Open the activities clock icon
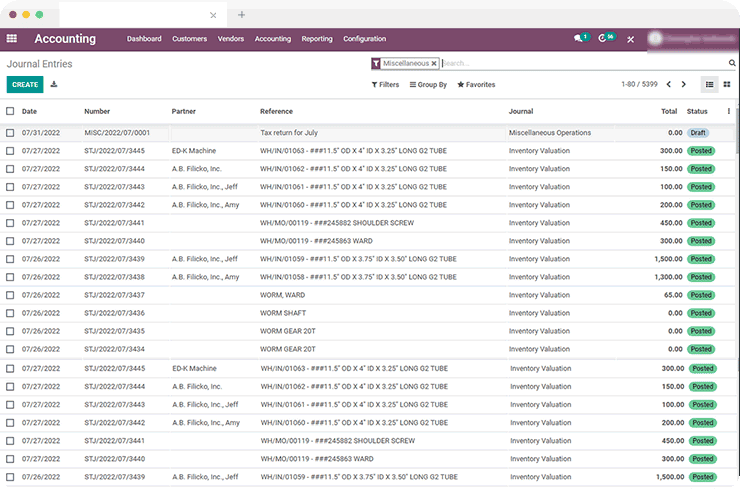The height and width of the screenshot is (490, 740). point(604,39)
